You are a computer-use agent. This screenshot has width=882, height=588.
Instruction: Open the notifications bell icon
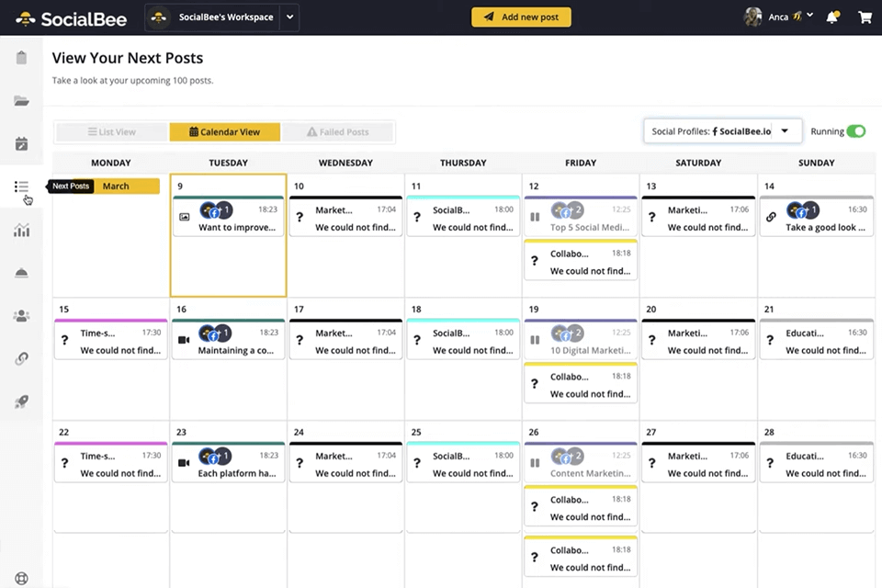[x=832, y=17]
